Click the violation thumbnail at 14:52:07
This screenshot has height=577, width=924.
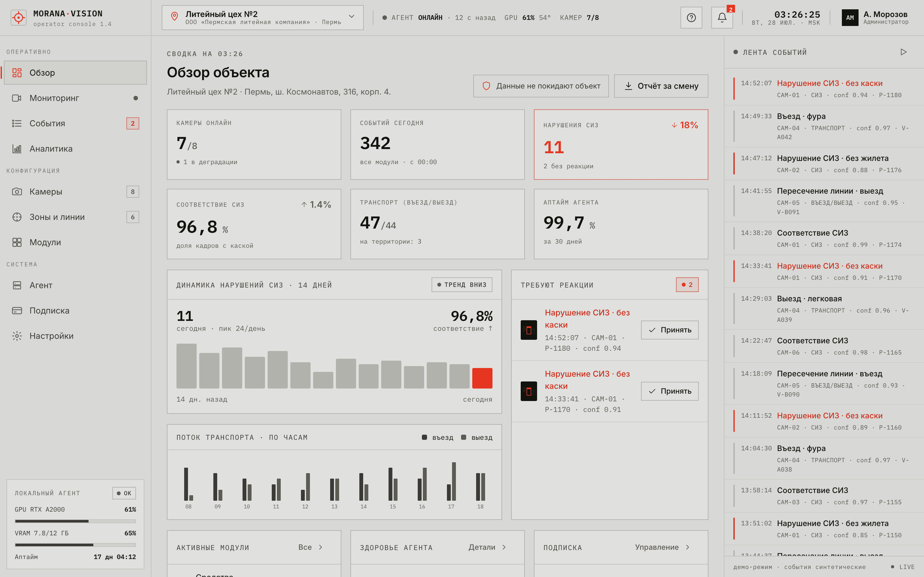(x=529, y=330)
